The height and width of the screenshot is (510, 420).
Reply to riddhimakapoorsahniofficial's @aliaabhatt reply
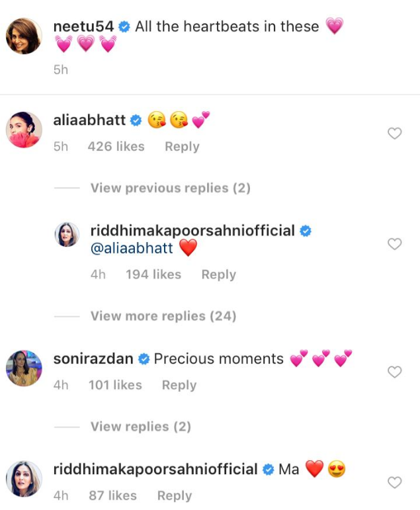[x=218, y=275]
